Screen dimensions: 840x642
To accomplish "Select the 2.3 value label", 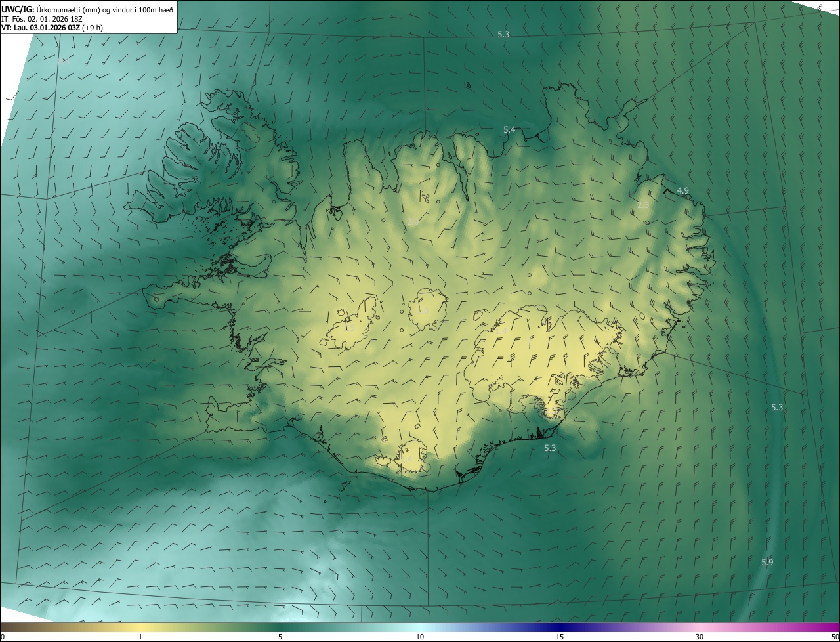I will tap(643, 205).
